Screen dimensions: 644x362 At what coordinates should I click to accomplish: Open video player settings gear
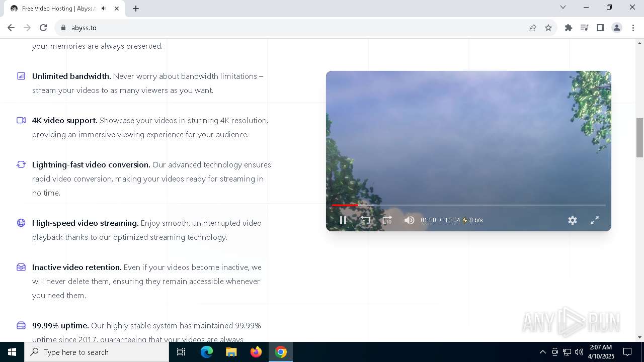coord(573,220)
